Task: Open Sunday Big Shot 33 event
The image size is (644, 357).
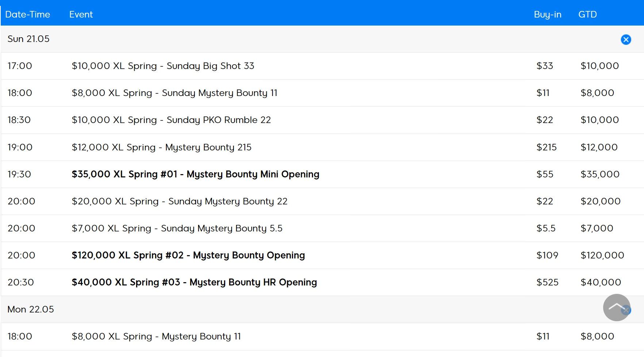Action: [163, 66]
